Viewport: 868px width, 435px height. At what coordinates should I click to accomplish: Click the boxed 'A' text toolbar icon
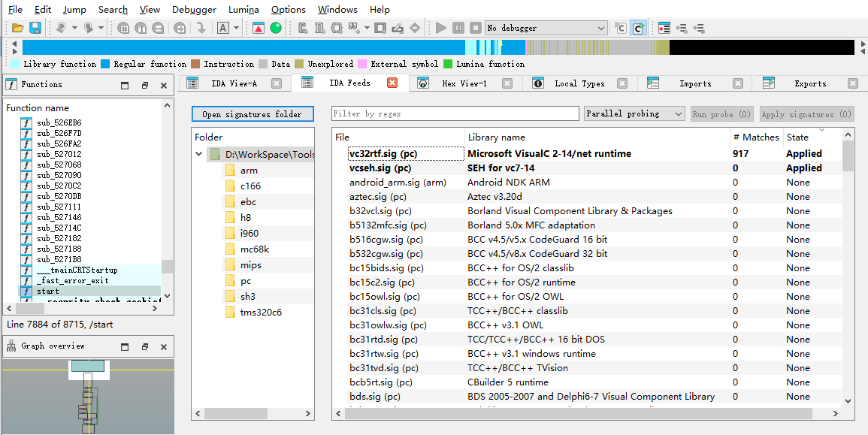(x=223, y=28)
